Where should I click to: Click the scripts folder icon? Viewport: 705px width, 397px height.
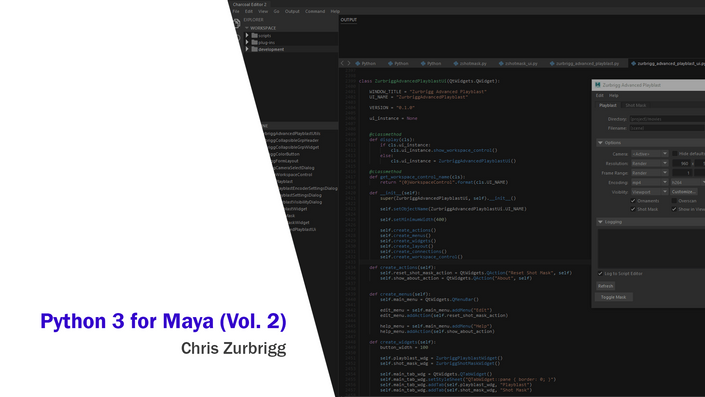254,36
